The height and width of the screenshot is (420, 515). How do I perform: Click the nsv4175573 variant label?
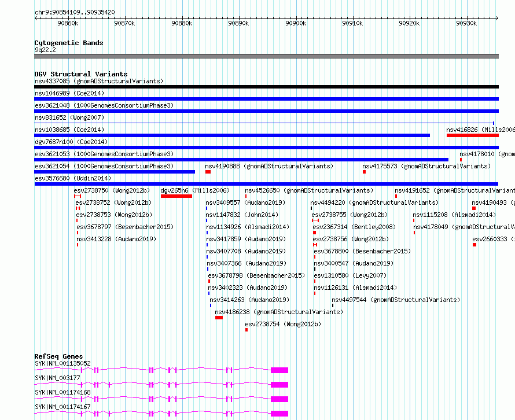[426, 166]
